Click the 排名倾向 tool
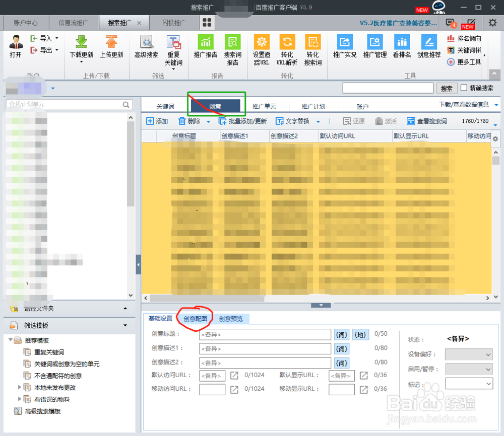Image resolution: width=504 pixels, height=436 pixels. click(464, 39)
